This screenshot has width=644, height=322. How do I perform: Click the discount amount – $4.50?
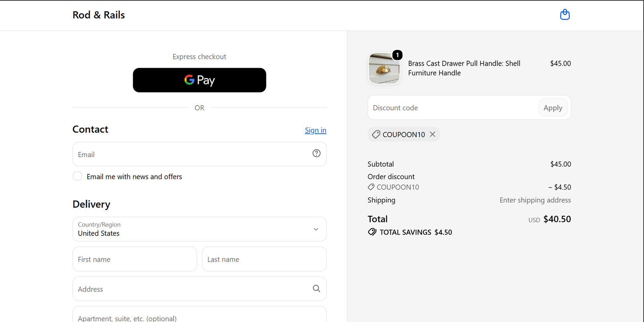[559, 187]
